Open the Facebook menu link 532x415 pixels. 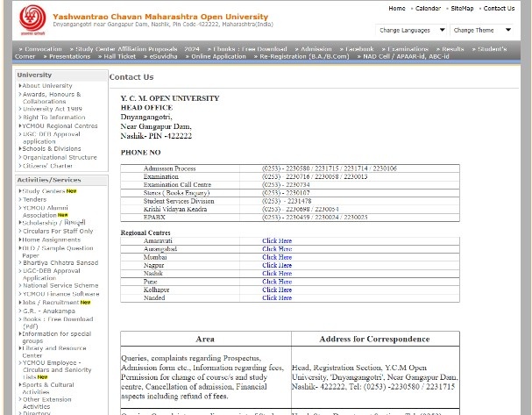pos(359,49)
